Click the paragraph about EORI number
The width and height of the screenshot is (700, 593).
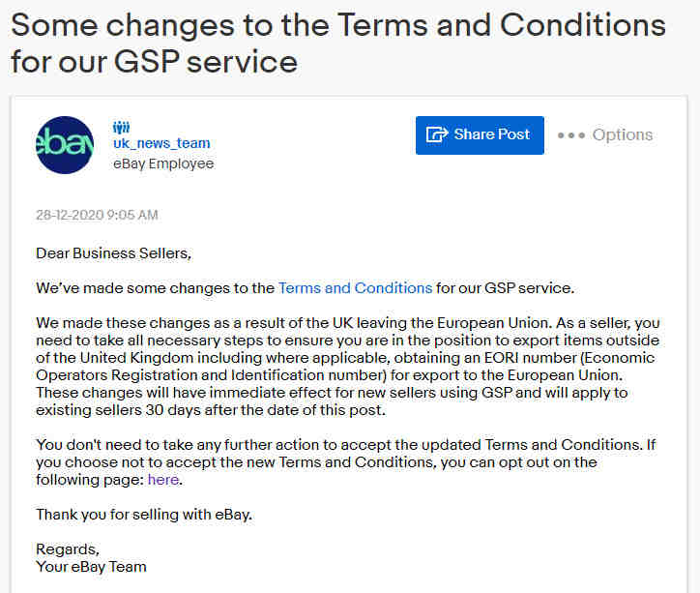pyautogui.click(x=348, y=367)
